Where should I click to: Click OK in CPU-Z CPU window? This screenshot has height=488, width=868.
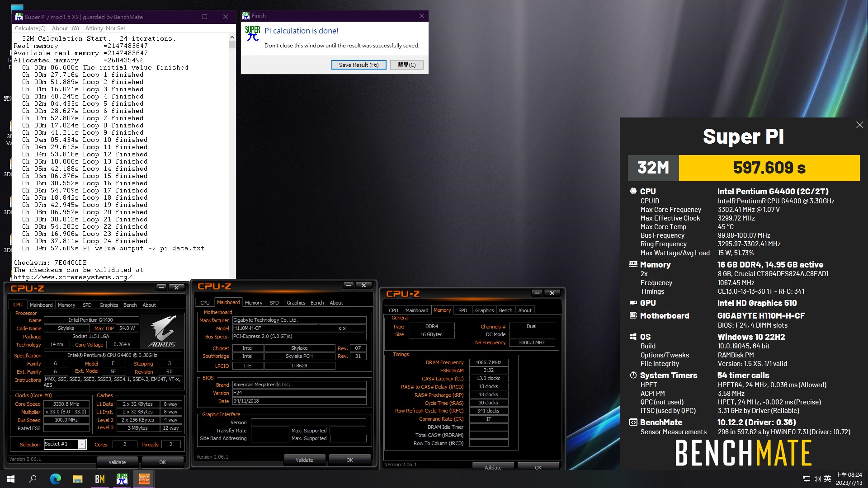163,462
